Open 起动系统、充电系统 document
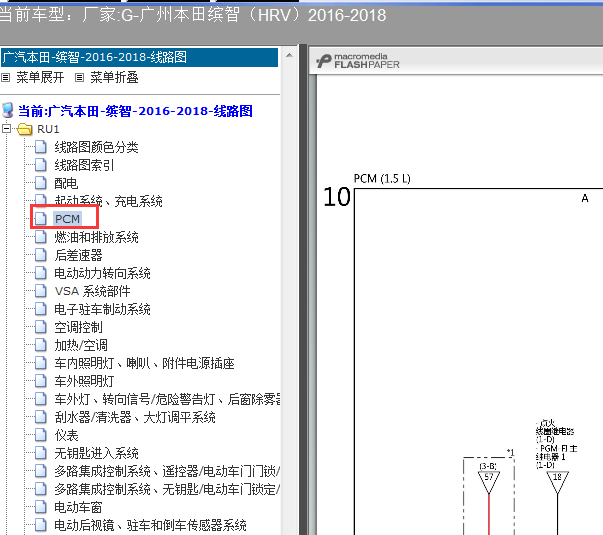This screenshot has width=603, height=535. [x=108, y=201]
